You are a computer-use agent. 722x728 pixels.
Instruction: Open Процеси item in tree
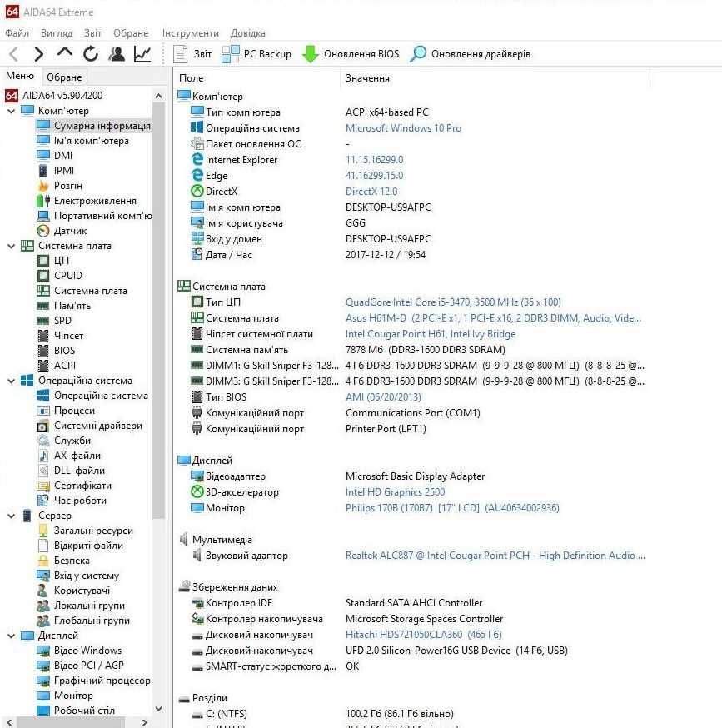66,411
